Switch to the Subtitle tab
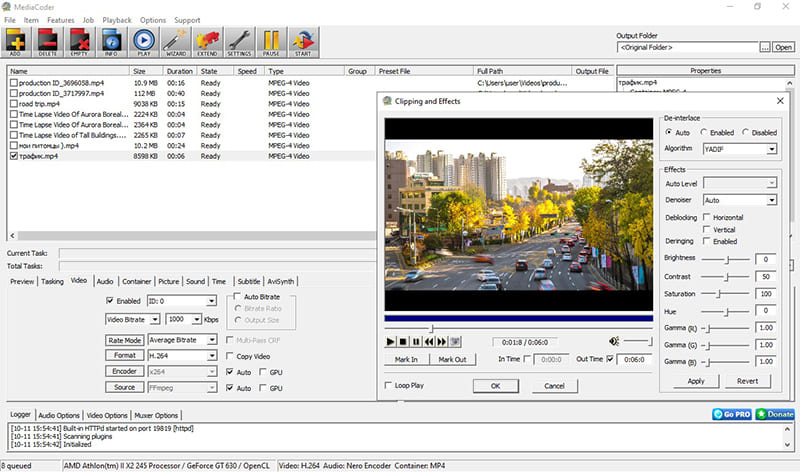 [248, 282]
